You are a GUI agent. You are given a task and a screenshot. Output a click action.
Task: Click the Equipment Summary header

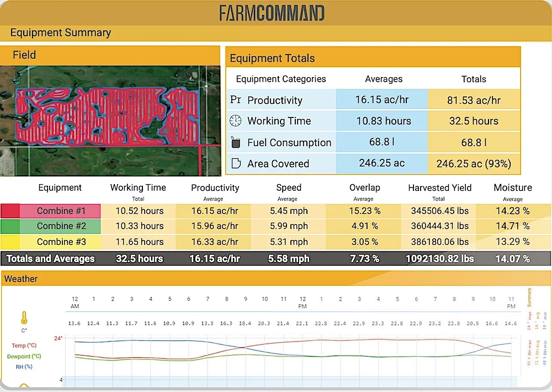(x=61, y=33)
